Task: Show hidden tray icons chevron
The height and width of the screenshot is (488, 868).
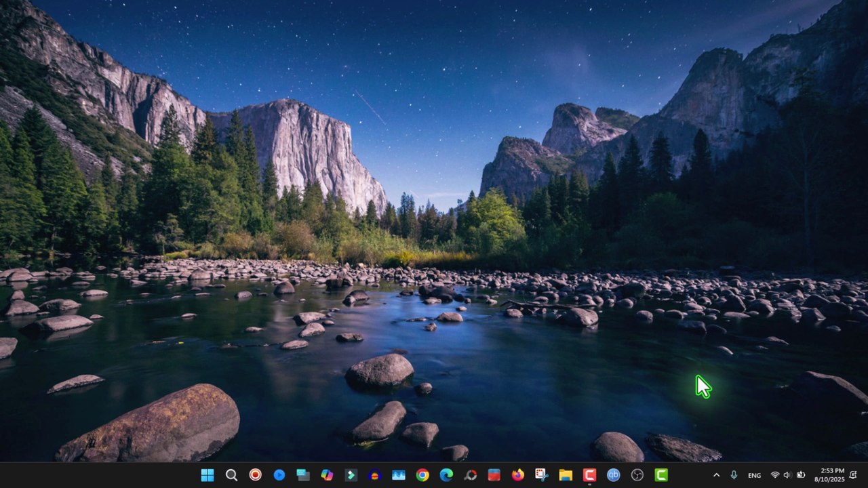Action: pyautogui.click(x=716, y=475)
